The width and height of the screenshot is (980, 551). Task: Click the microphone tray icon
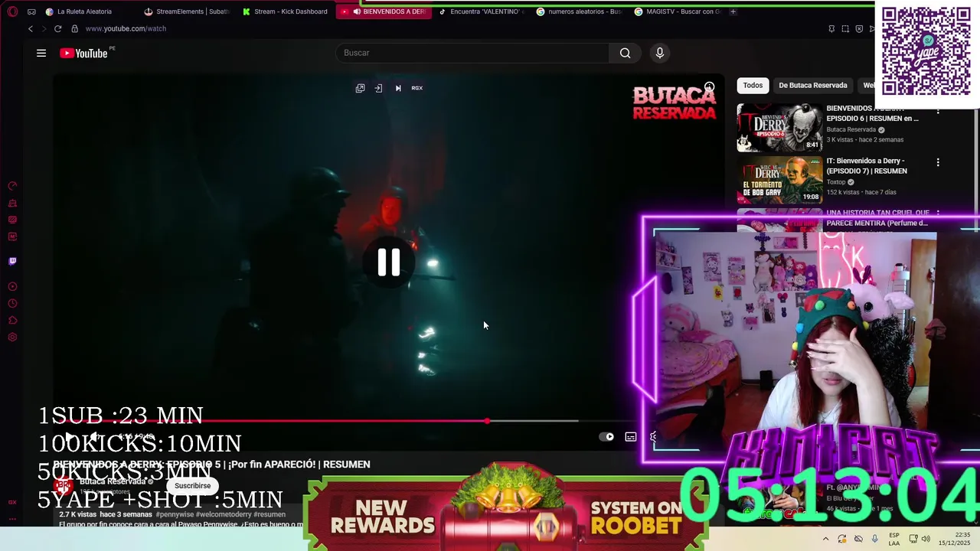[875, 539]
